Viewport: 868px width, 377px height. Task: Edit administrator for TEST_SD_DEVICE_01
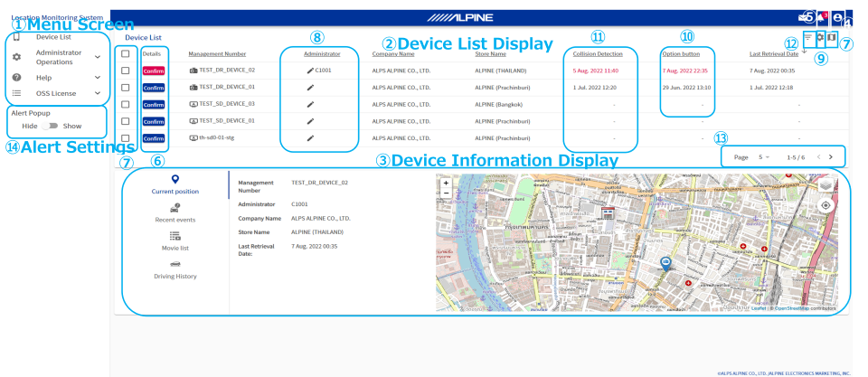tap(310, 121)
